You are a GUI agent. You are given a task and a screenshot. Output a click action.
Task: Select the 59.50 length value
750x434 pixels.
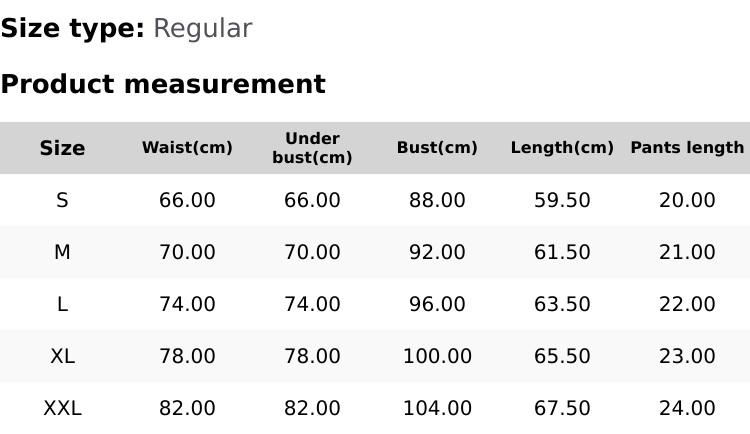click(562, 200)
